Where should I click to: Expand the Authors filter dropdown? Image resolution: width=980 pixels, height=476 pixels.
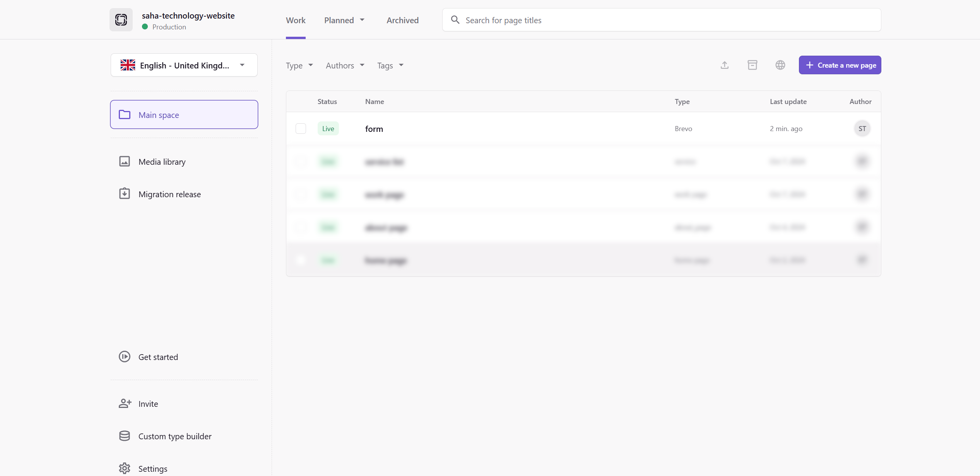coord(345,65)
